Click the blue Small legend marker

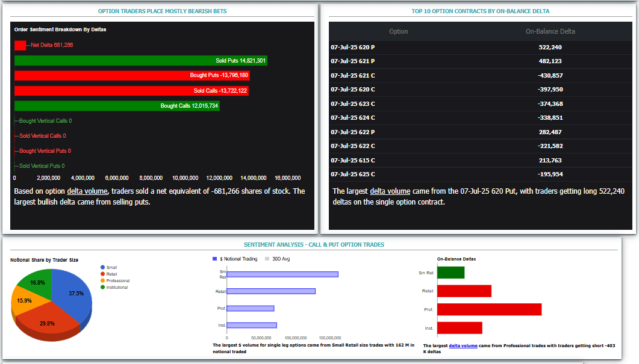103,268
